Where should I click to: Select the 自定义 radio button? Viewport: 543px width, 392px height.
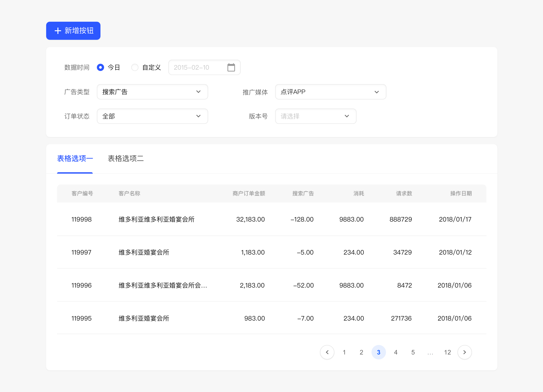click(x=135, y=67)
